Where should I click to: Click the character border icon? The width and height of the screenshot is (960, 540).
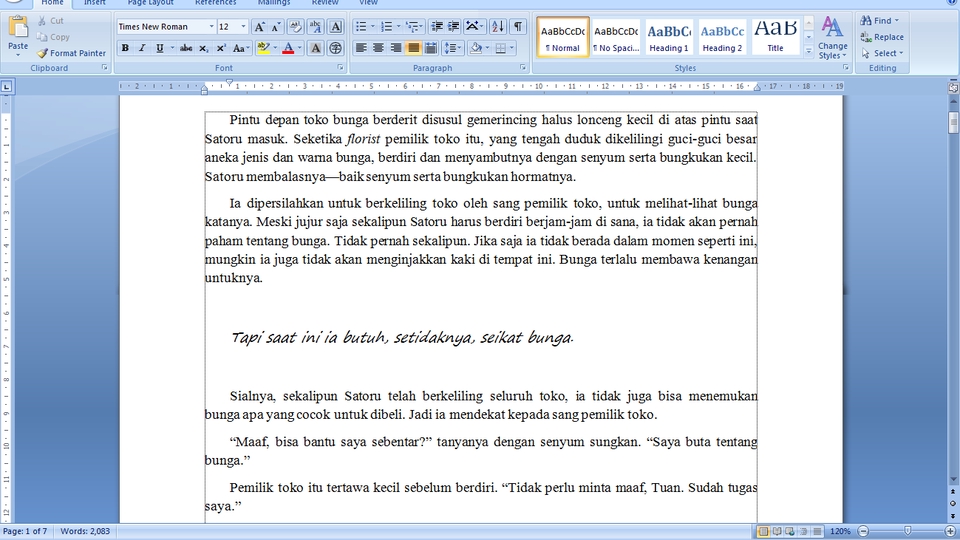pyautogui.click(x=336, y=27)
